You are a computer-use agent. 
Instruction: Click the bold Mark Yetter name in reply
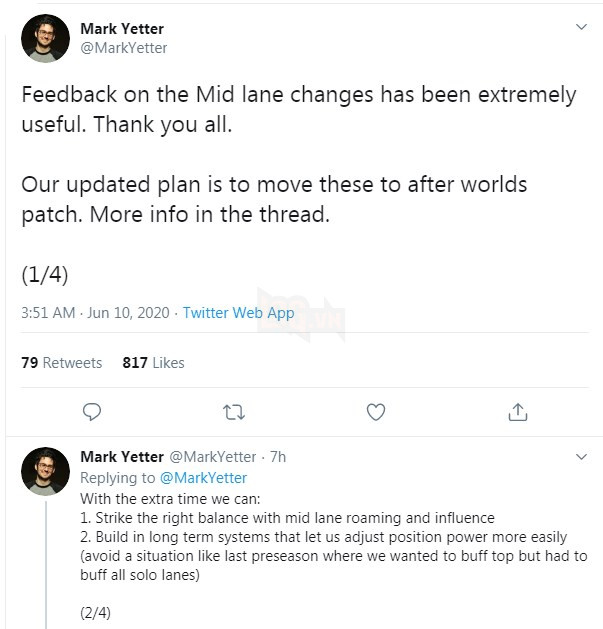pos(128,457)
